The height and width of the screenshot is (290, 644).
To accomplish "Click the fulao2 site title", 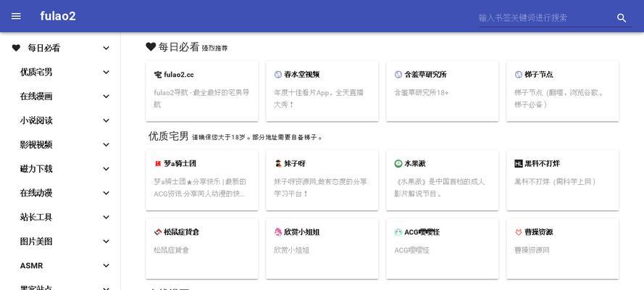I will click(x=58, y=16).
